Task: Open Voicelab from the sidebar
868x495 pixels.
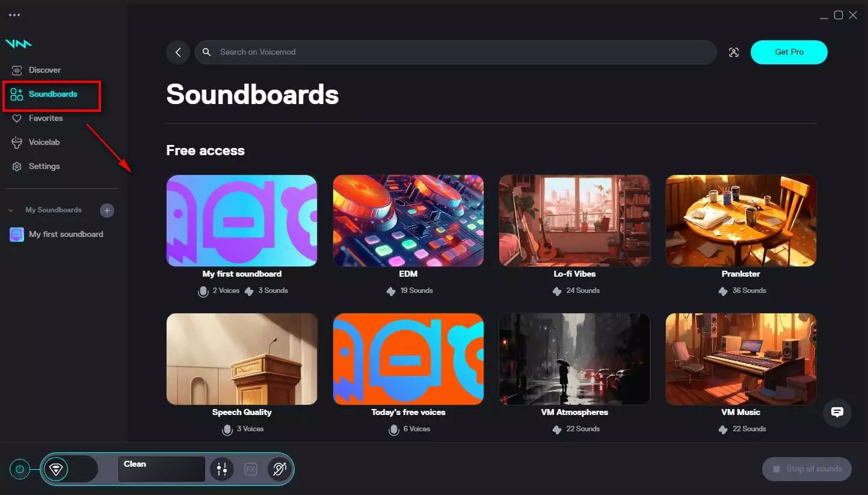Action: tap(36, 142)
